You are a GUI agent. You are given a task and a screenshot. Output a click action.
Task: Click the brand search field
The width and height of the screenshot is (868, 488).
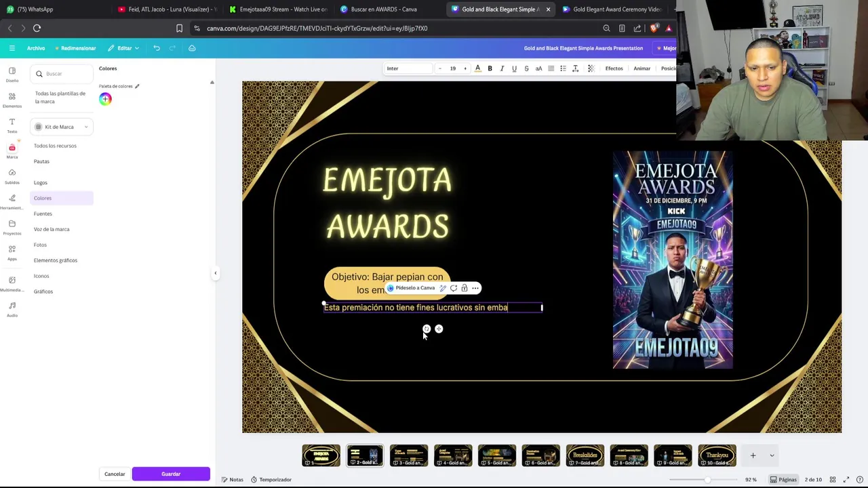click(x=62, y=74)
